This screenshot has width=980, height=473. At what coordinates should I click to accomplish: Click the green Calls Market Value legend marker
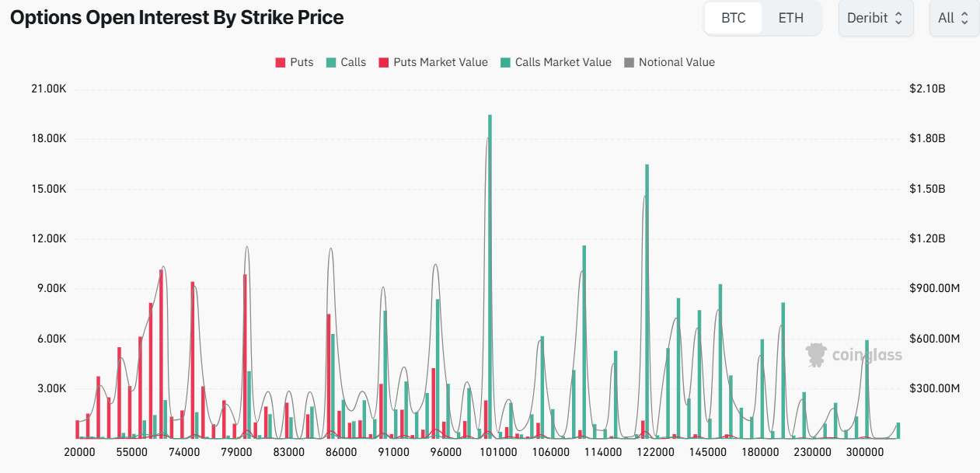pyautogui.click(x=506, y=62)
